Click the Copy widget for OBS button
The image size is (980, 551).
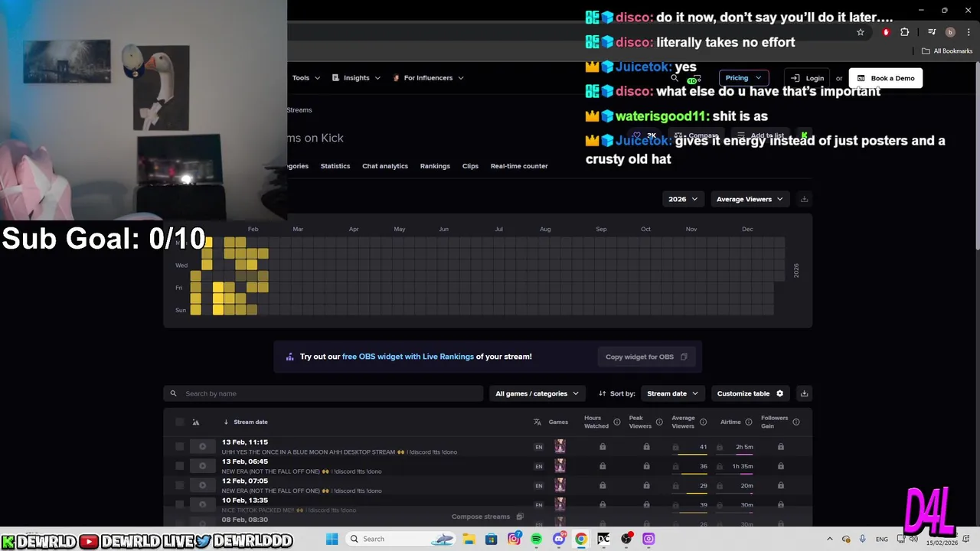(x=646, y=357)
